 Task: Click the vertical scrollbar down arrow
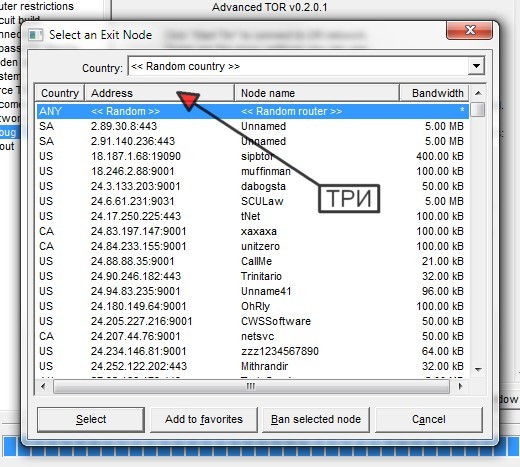(x=478, y=370)
